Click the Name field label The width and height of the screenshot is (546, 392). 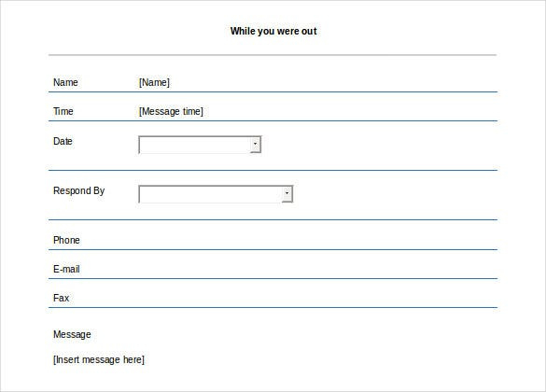(x=65, y=82)
